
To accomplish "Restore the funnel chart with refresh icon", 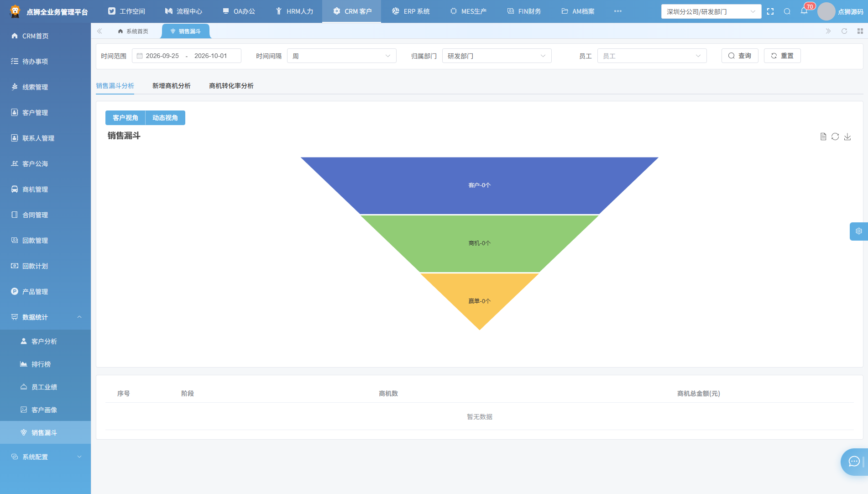I will coord(835,137).
